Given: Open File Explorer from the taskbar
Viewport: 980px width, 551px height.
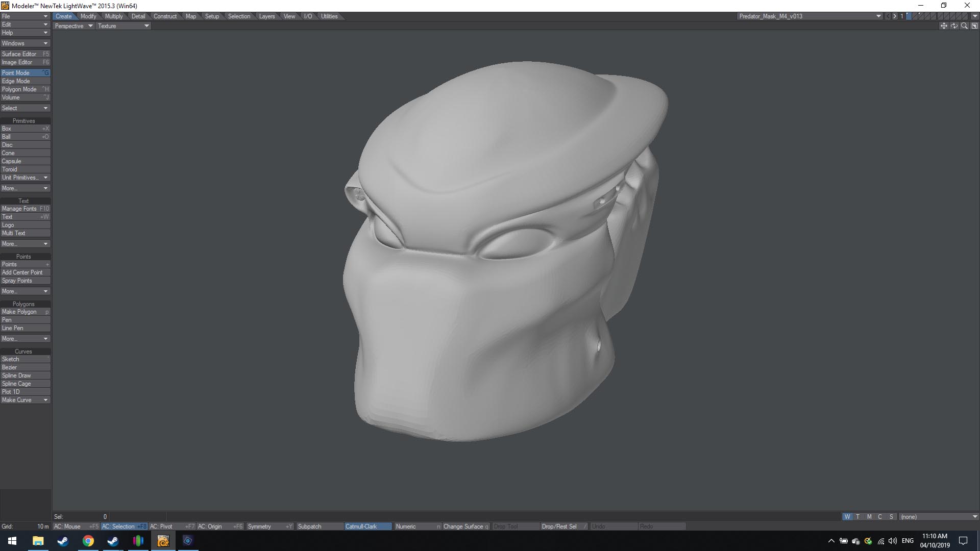Looking at the screenshot, I should 38,541.
